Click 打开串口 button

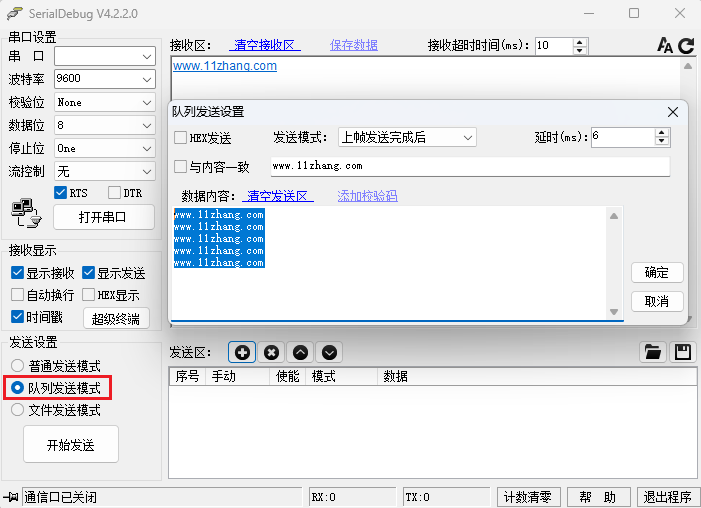pyautogui.click(x=104, y=217)
